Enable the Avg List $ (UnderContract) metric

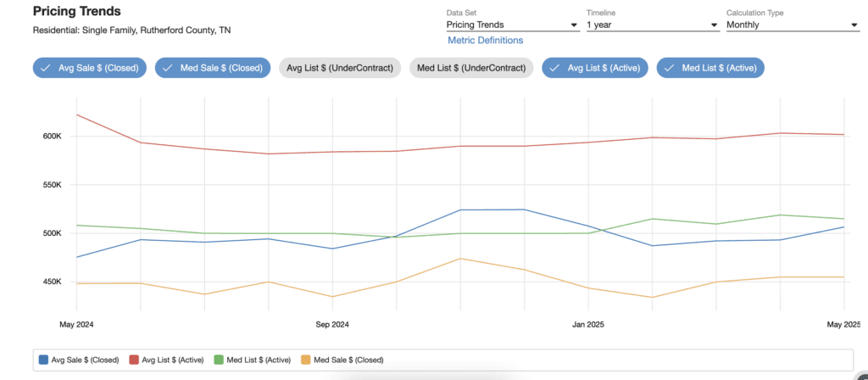point(340,68)
